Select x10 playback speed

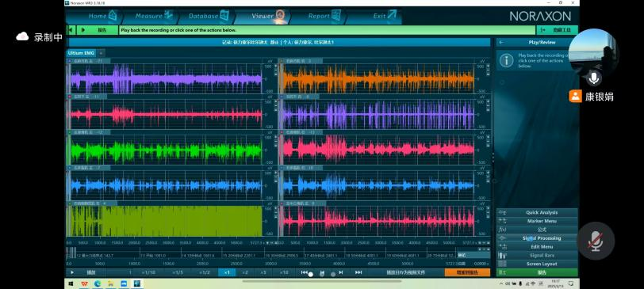coord(283,272)
